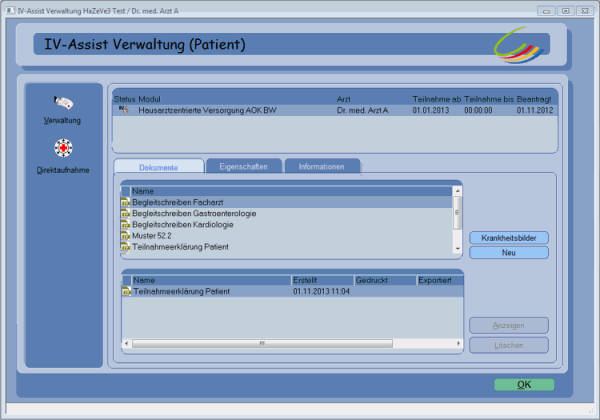This screenshot has width=600, height=420.
Task: Click status icon of Hausarztzentrierte Versorgung row
Action: 123,110
